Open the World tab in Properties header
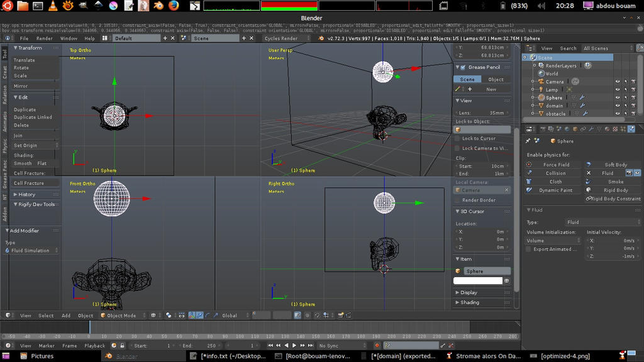644x362 pixels. [x=567, y=129]
